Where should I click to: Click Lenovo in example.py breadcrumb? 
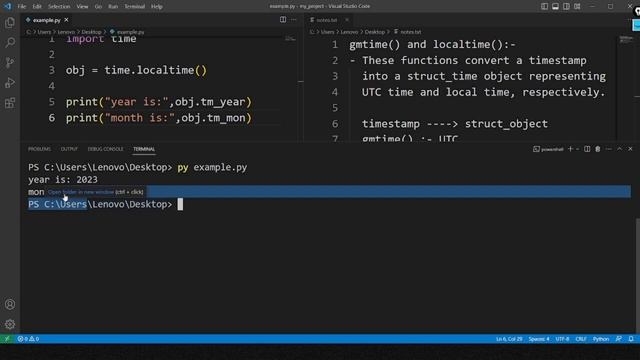click(x=66, y=32)
